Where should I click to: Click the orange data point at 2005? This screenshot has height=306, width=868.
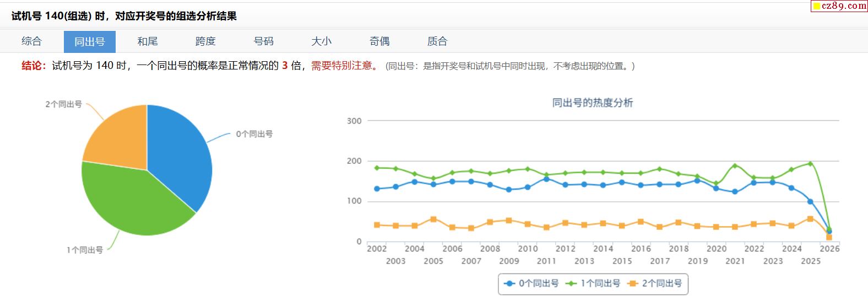(433, 219)
